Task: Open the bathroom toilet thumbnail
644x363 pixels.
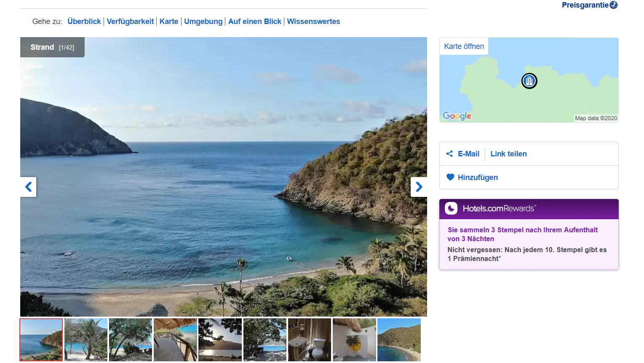Action: [310, 339]
